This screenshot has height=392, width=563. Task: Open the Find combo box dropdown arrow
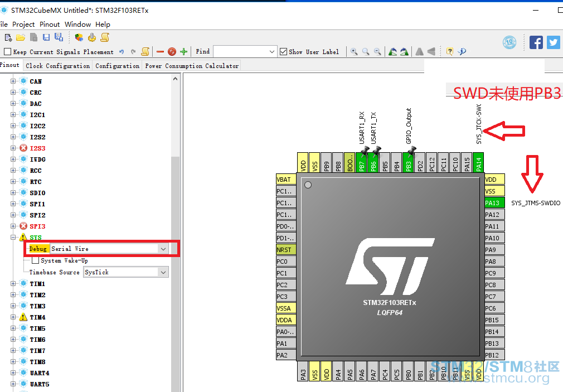point(272,52)
